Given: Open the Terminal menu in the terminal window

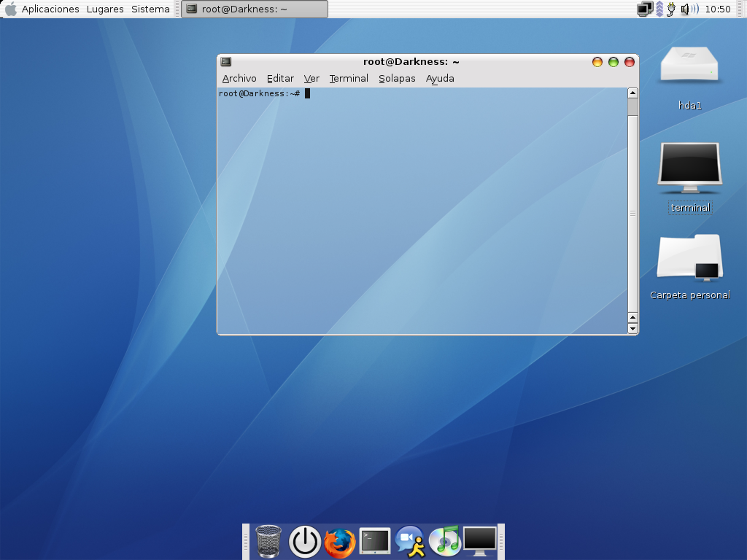Looking at the screenshot, I should (x=349, y=79).
